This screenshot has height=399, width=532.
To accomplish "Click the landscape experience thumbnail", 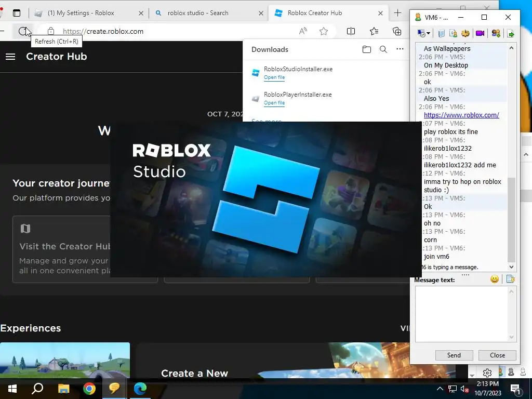I will pos(65,360).
